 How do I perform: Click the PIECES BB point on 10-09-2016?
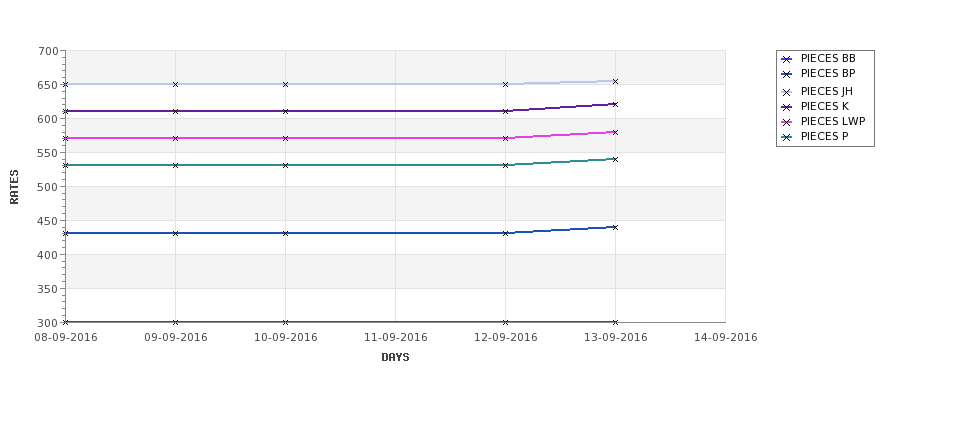[x=285, y=322]
